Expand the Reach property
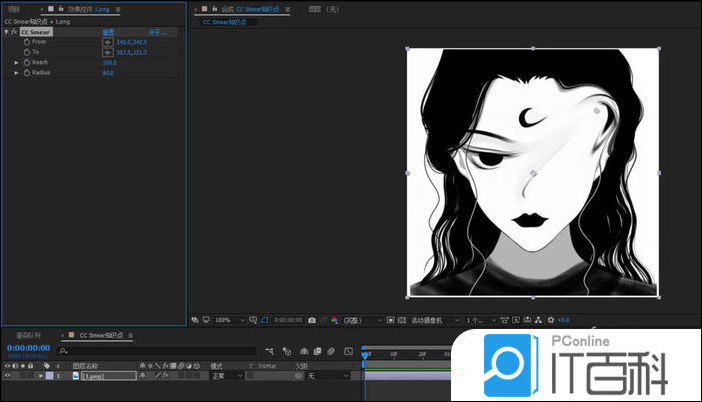The width and height of the screenshot is (702, 402). click(x=16, y=62)
